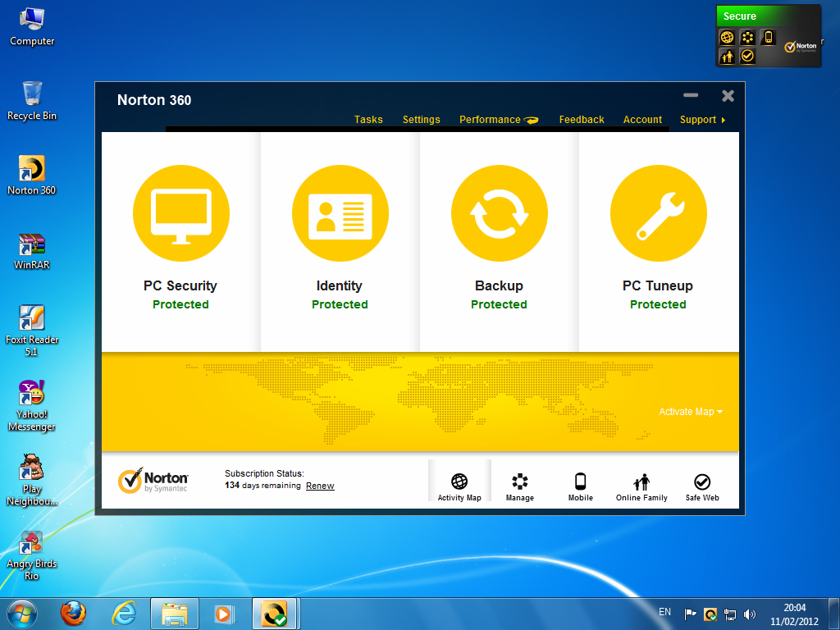Click the "134 days remaining" text
840x630 pixels.
click(x=262, y=486)
